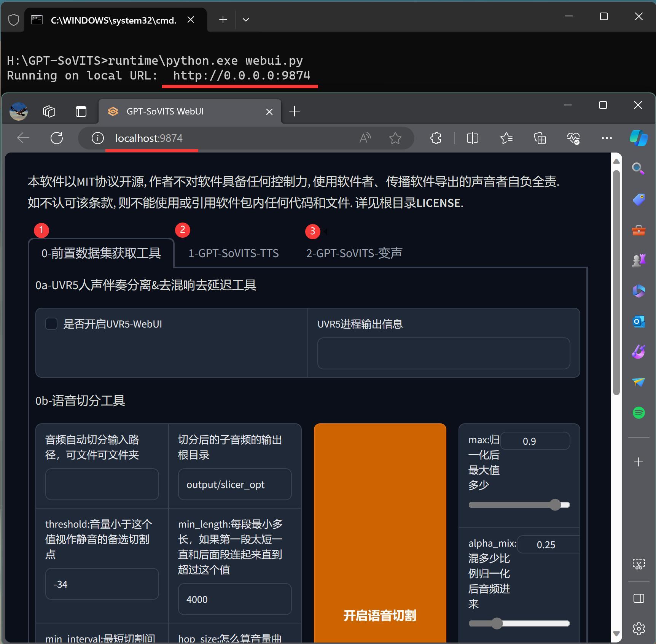Open Microsoft 365 icon in sidebar

pyautogui.click(x=638, y=291)
